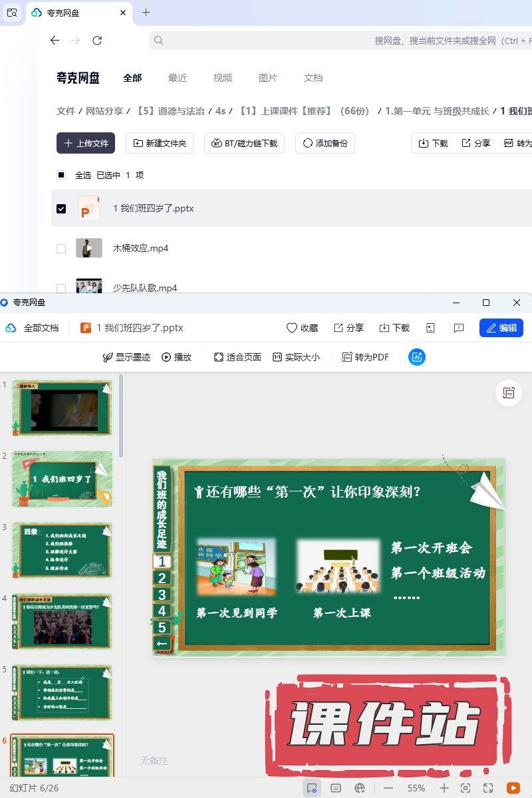
Task: Reload page with the refresh icon
Action: click(97, 41)
